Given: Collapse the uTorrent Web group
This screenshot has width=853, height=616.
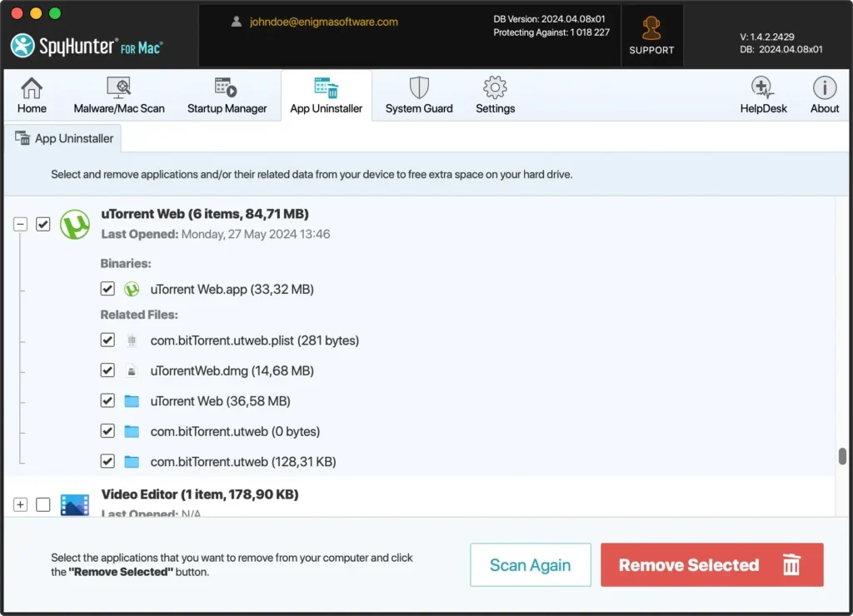Looking at the screenshot, I should 20,224.
